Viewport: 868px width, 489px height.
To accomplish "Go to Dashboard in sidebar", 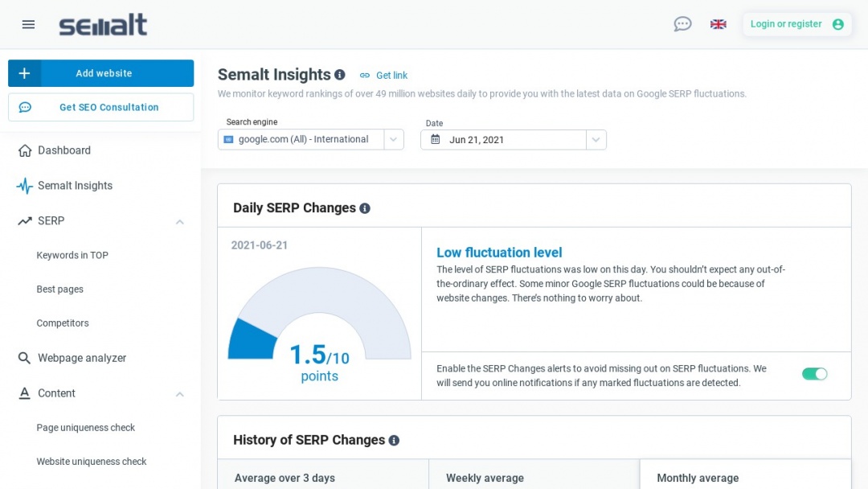I will pos(64,150).
